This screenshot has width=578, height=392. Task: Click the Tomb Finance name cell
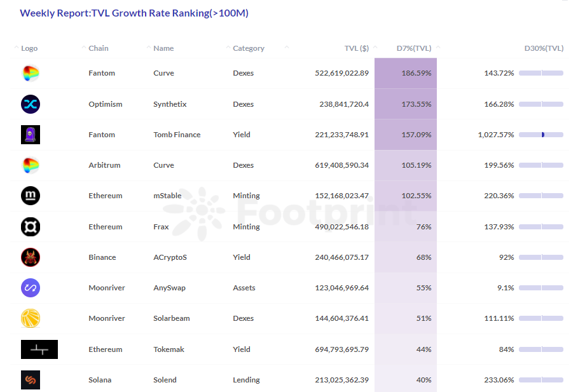click(x=177, y=135)
